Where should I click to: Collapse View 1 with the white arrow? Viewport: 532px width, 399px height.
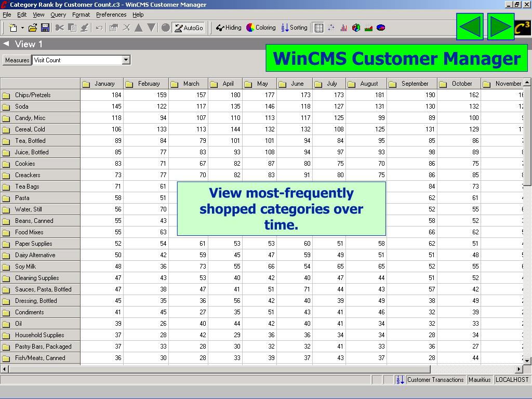(6, 44)
